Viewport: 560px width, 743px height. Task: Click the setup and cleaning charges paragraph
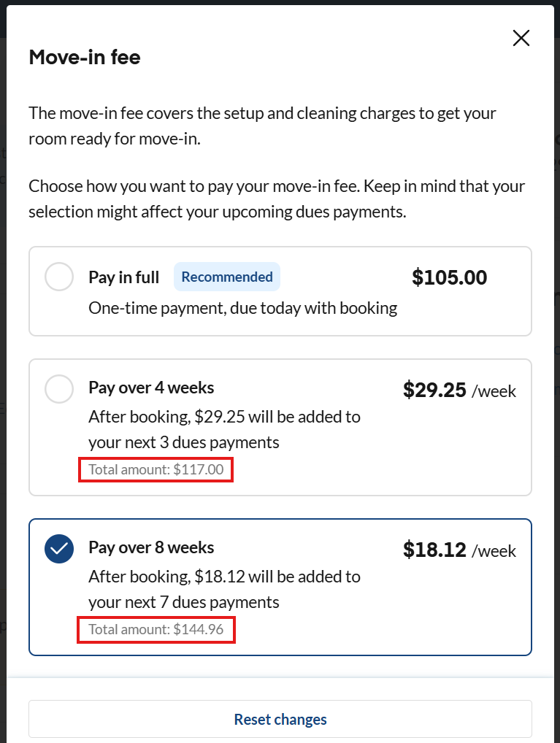point(262,126)
